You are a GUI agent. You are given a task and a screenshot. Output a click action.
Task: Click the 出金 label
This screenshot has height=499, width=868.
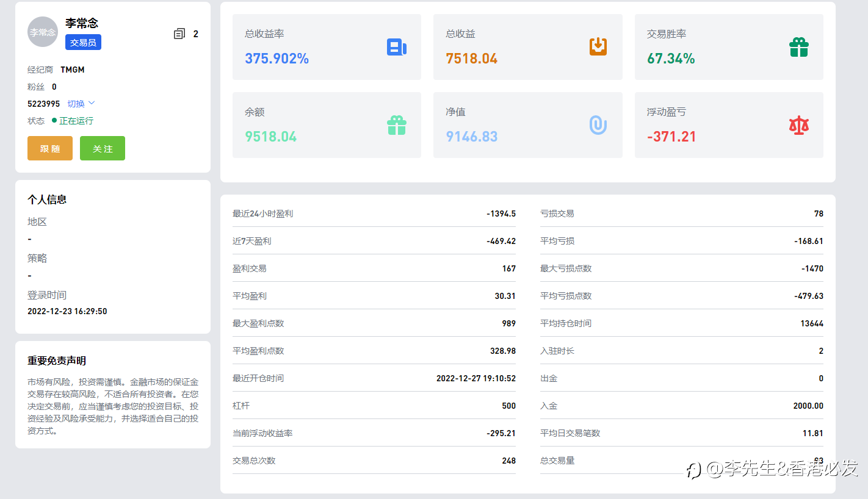pyautogui.click(x=549, y=378)
